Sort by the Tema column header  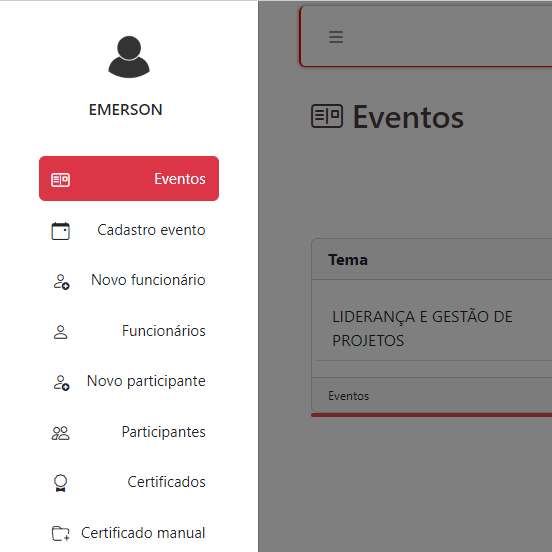coord(348,260)
